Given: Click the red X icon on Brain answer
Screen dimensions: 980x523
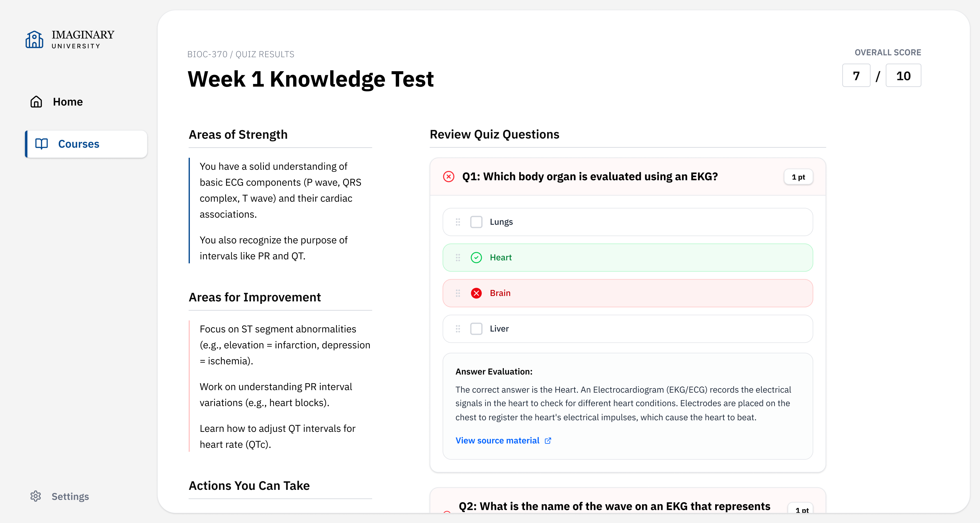Looking at the screenshot, I should 476,293.
